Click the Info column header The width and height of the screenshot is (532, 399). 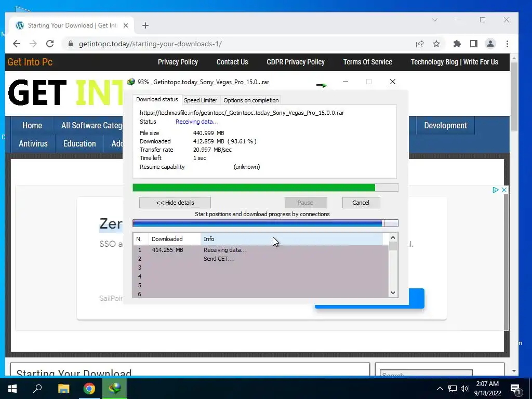292,239
